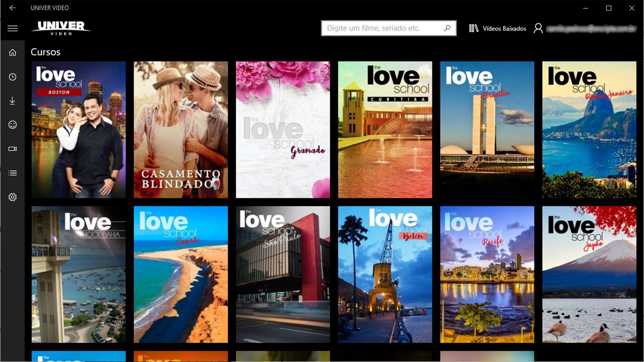The image size is (644, 362).
Task: Open the downloads arrow sidebar icon
Action: tap(13, 101)
